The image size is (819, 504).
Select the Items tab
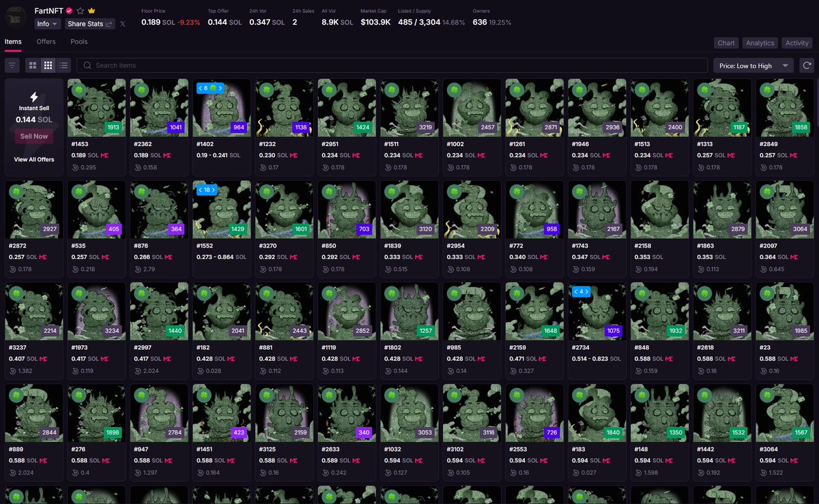[x=13, y=42]
